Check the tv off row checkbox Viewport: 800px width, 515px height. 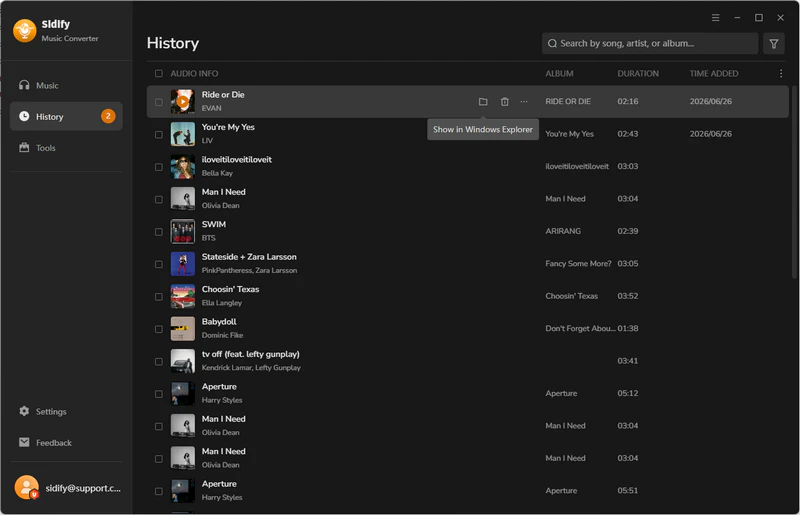tap(159, 361)
